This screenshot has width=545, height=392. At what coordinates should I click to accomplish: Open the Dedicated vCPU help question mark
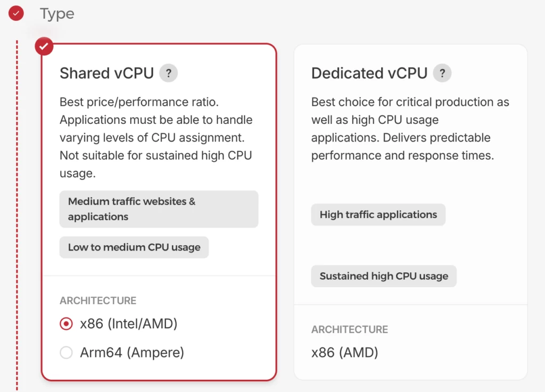[x=442, y=73]
